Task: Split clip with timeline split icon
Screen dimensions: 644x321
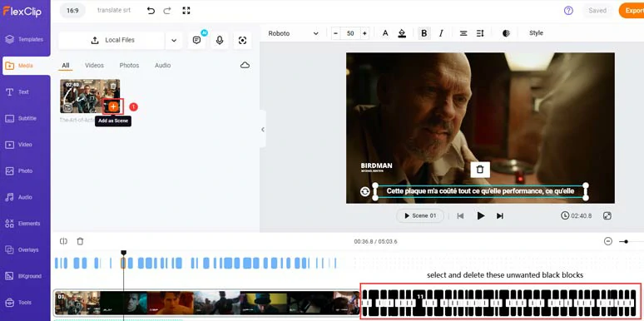Action: (x=63, y=241)
